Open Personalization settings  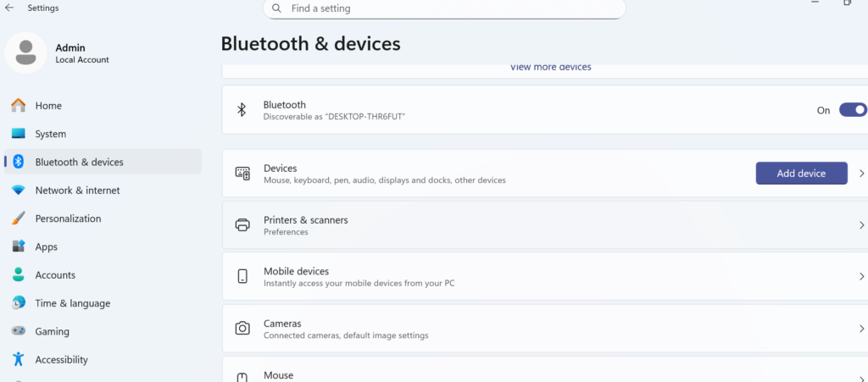coord(103,219)
